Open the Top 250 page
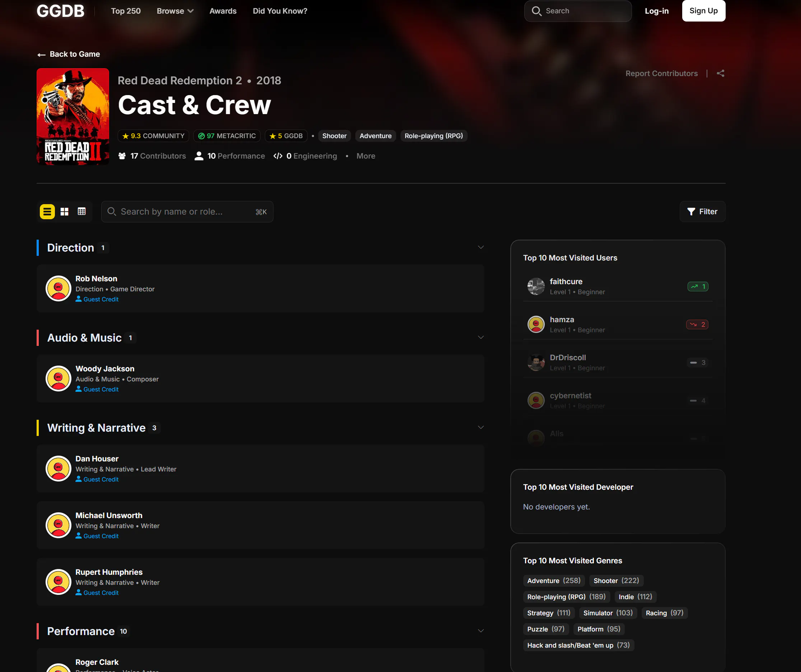Image resolution: width=801 pixels, height=672 pixels. coord(126,11)
